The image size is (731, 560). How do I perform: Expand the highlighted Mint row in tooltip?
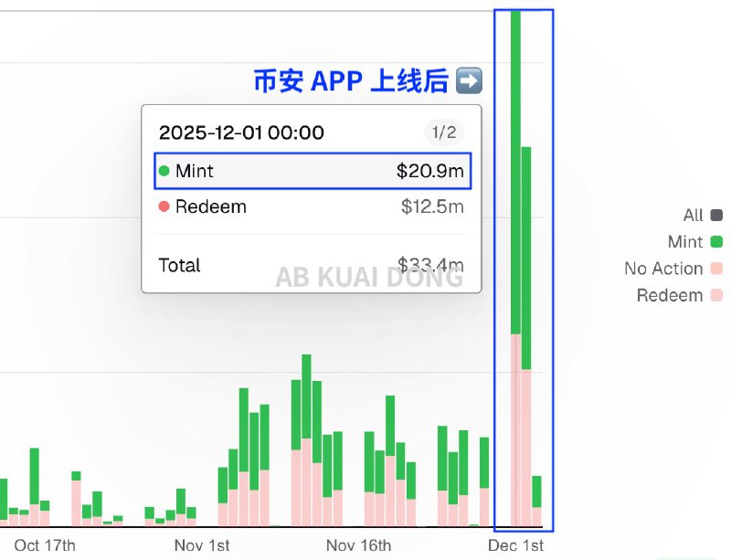tap(312, 171)
